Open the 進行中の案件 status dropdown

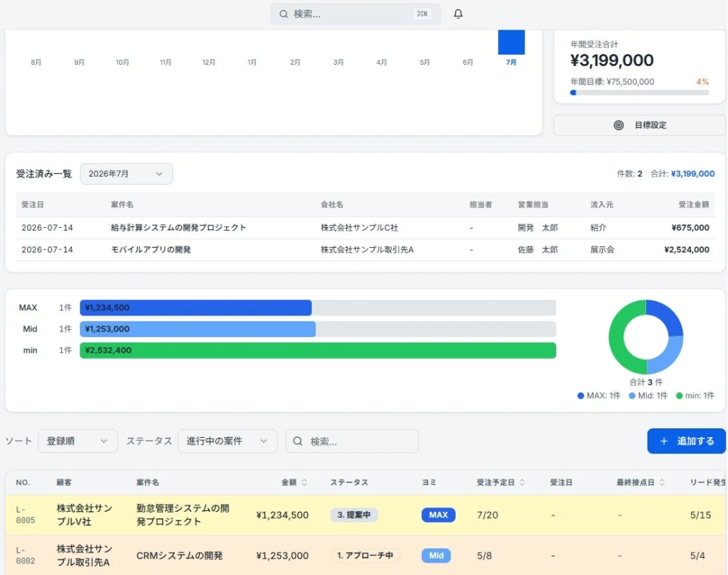click(228, 441)
